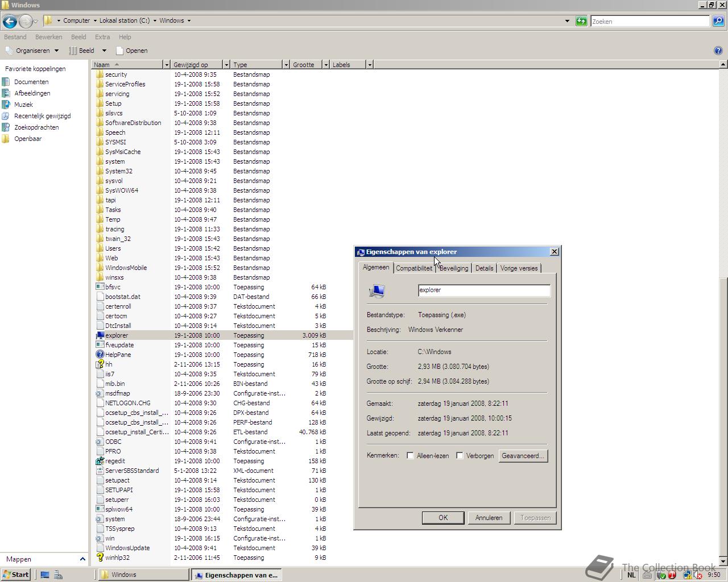Select the WindowsUpdate text document row

pyautogui.click(x=211, y=548)
